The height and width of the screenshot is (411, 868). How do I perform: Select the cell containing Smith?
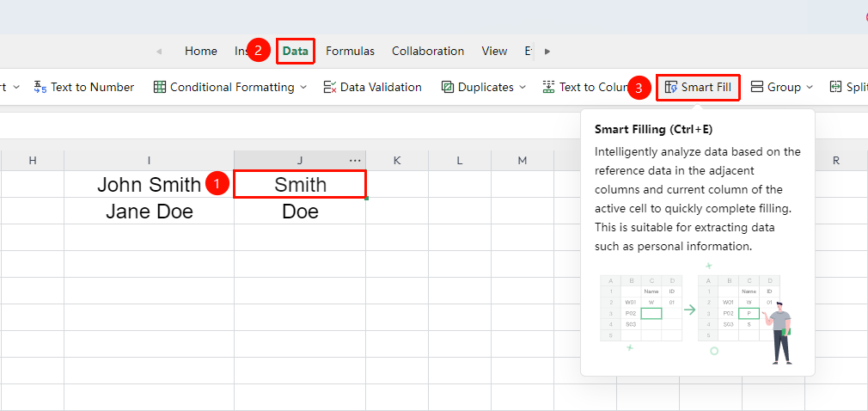[299, 184]
